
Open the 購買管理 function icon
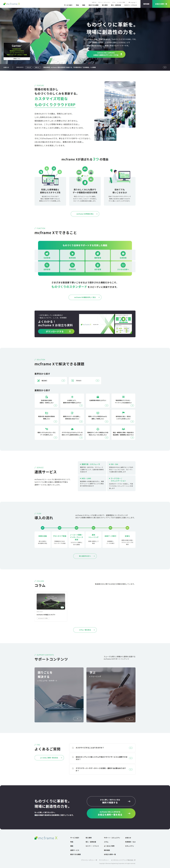click(98, 253)
